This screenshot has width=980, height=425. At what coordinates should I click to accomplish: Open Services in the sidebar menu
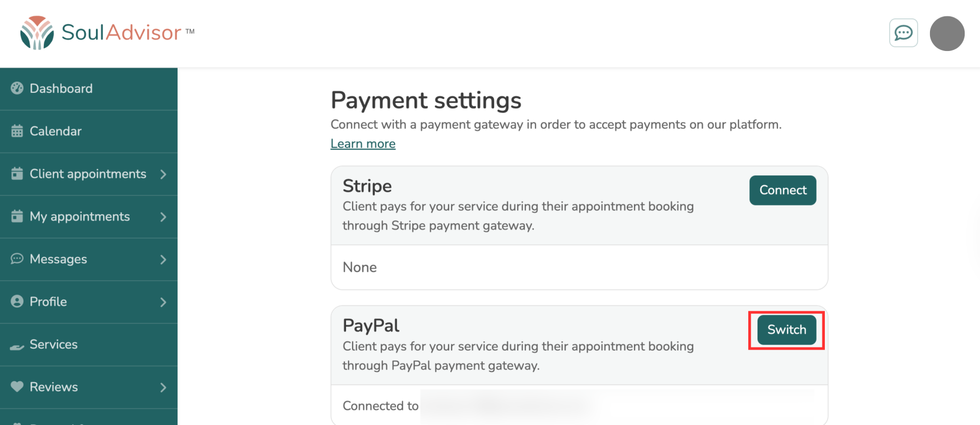[x=54, y=344]
